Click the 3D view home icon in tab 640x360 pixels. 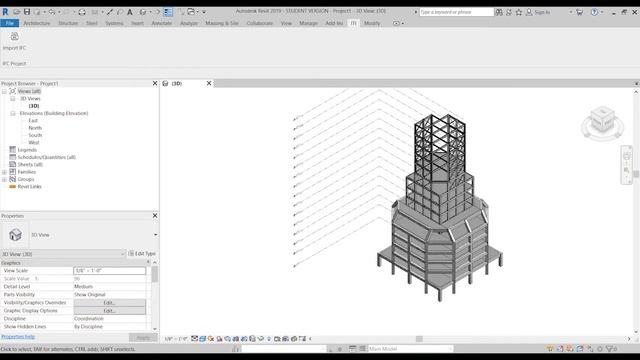pos(165,83)
